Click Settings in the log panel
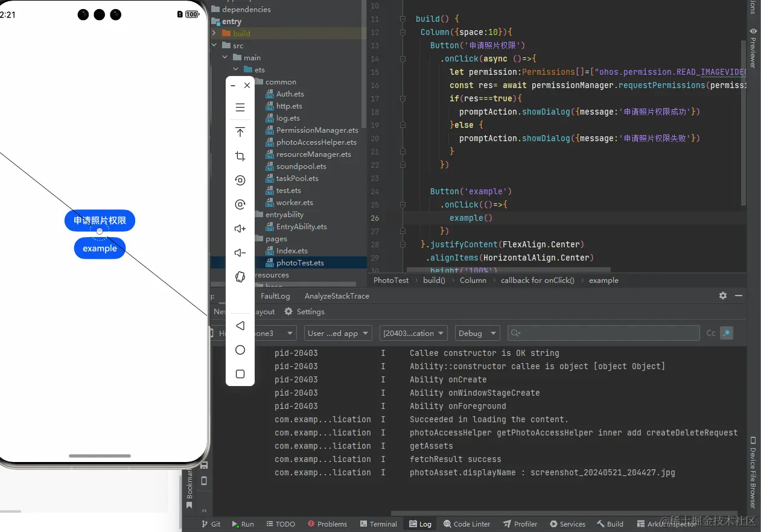 (x=305, y=312)
